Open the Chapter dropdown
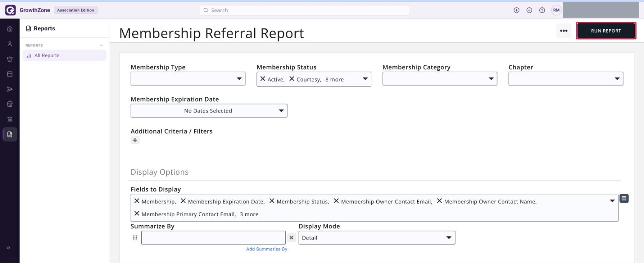 (566, 79)
